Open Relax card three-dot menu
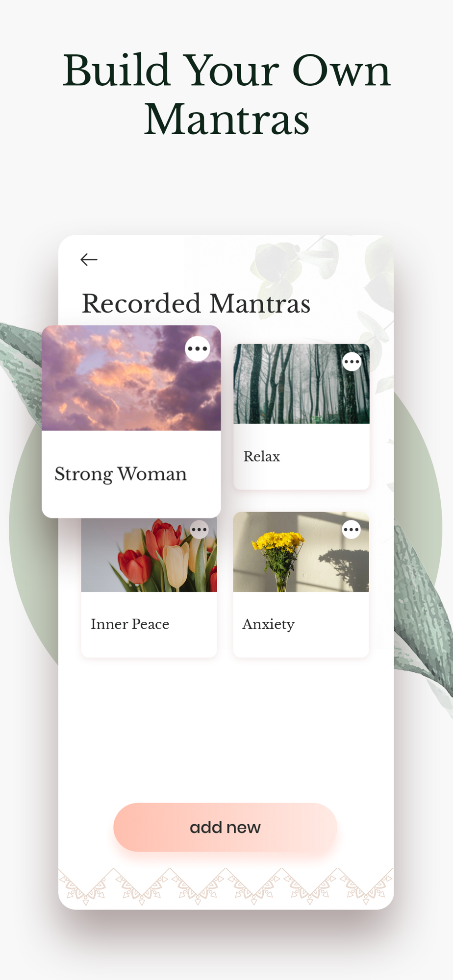Image resolution: width=453 pixels, height=980 pixels. [x=352, y=362]
